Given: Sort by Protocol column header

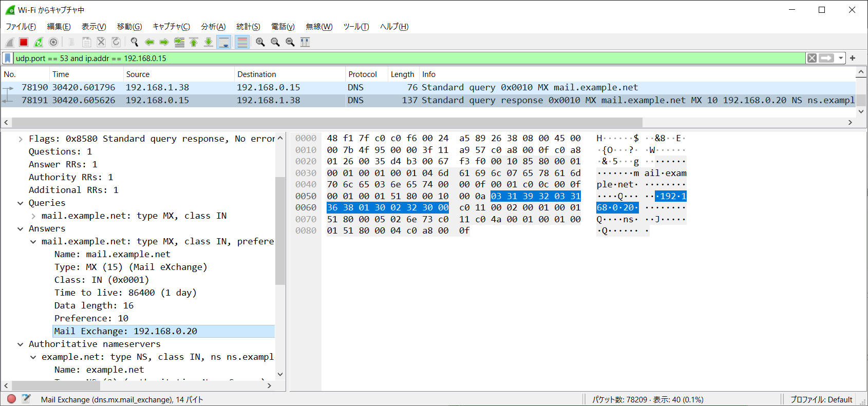Looking at the screenshot, I should click(x=366, y=74).
